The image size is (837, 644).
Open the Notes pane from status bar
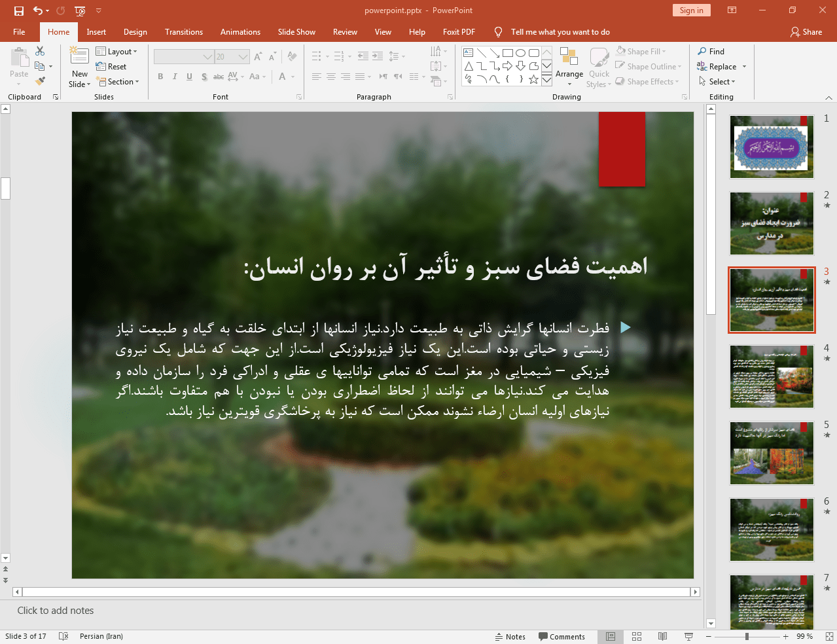[510, 636]
